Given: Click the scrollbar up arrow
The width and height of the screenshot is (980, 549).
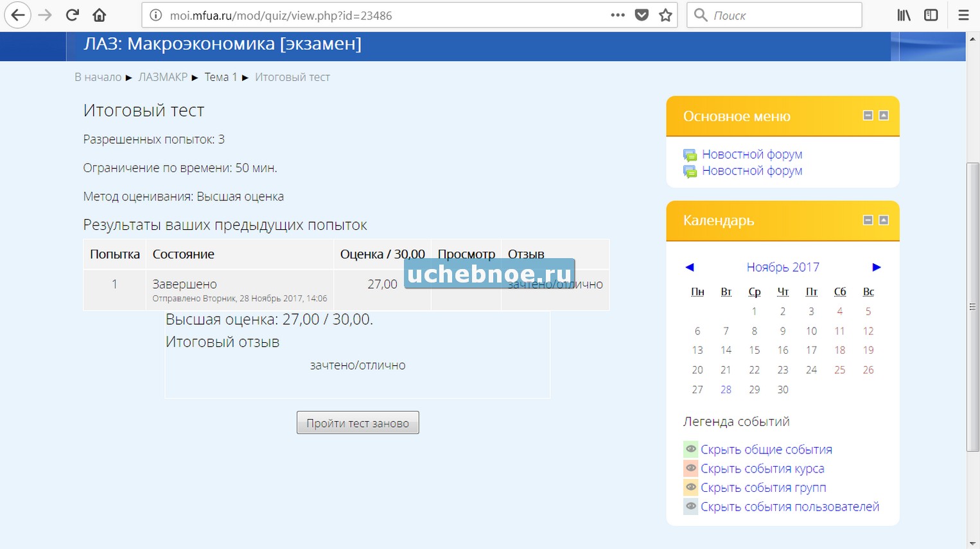Looking at the screenshot, I should point(973,38).
